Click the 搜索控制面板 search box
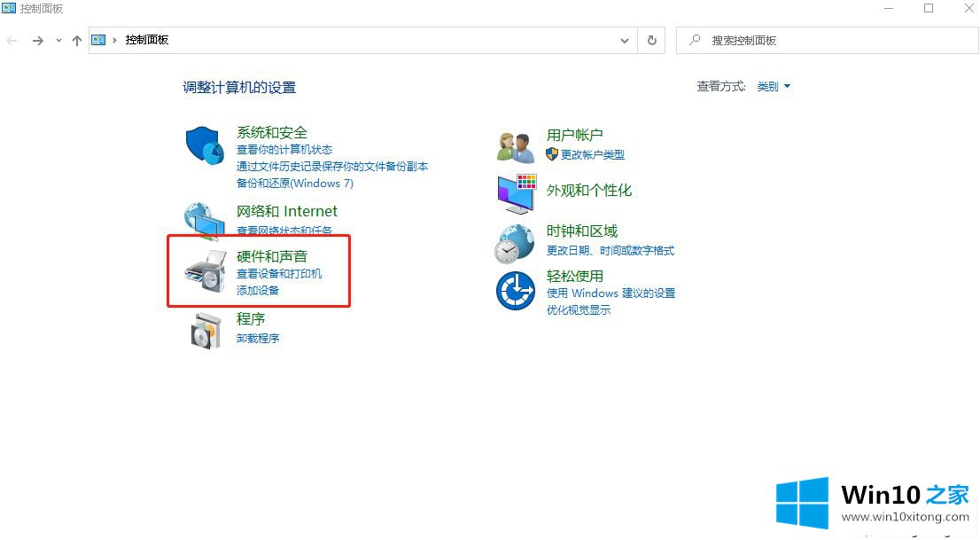The image size is (980, 540). (x=827, y=40)
